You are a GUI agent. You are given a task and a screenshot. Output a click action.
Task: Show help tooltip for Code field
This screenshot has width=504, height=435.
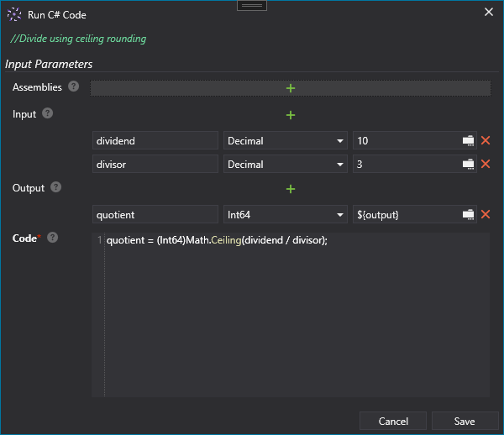pyautogui.click(x=52, y=238)
